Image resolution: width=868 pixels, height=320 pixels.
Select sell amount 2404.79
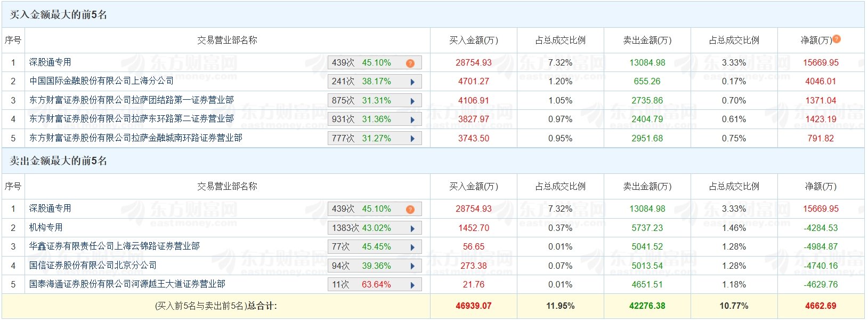click(x=647, y=119)
